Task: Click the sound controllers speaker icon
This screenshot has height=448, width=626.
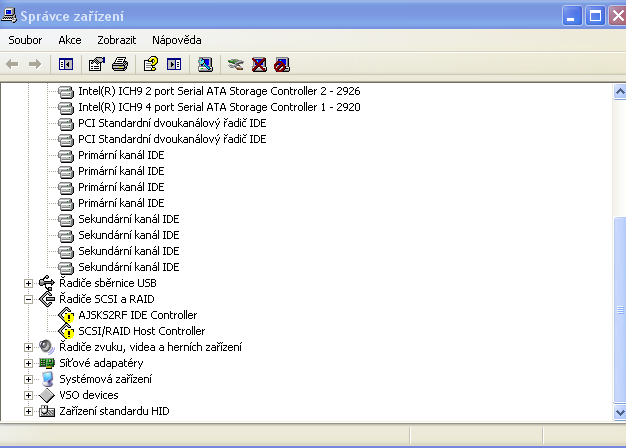Action: point(47,347)
